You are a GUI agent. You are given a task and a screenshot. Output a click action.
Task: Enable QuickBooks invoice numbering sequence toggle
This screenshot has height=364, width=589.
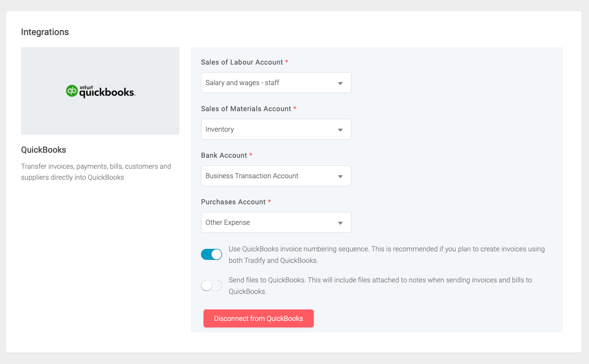tap(212, 254)
